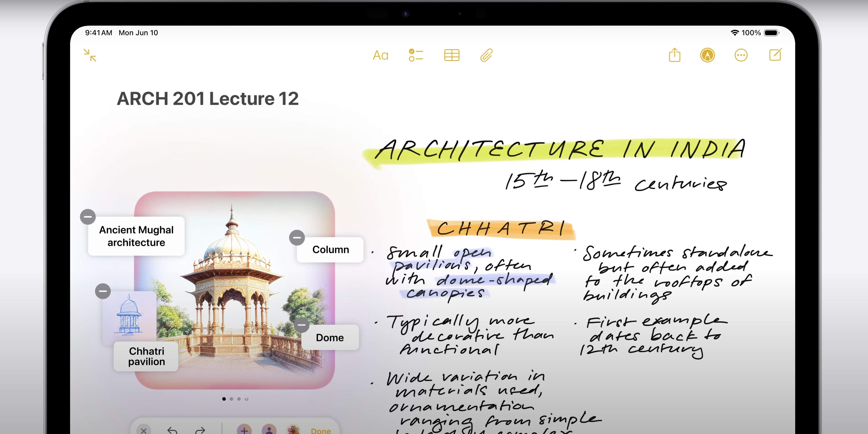Add a table with the table icon
Viewport: 868px width, 434px height.
point(451,55)
